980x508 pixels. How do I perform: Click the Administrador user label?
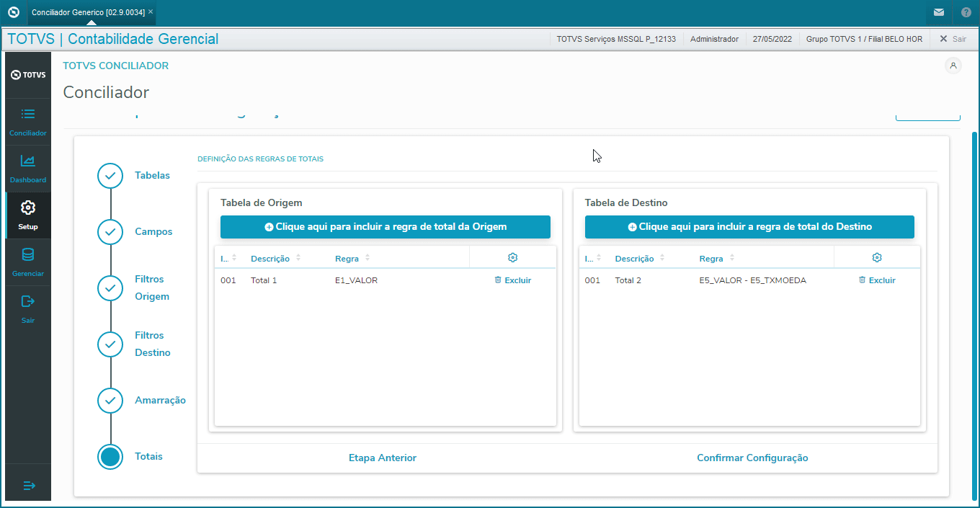714,39
